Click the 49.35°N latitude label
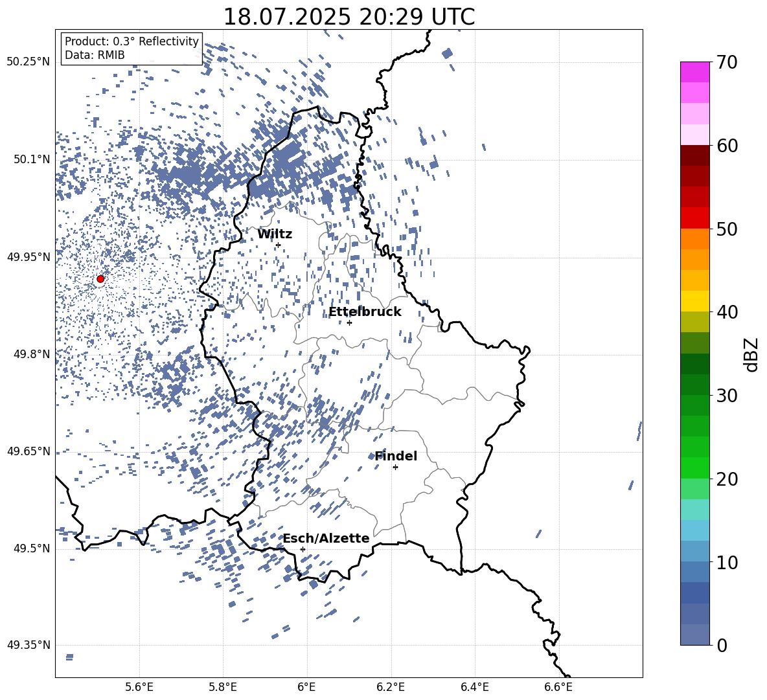 [29, 645]
